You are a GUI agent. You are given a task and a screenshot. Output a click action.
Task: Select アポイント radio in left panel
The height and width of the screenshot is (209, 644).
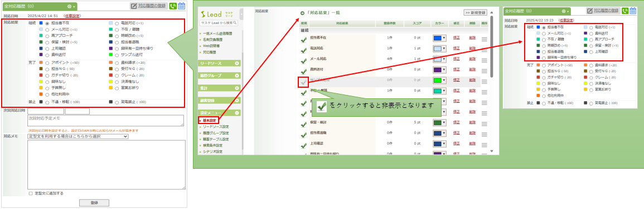coord(47,63)
